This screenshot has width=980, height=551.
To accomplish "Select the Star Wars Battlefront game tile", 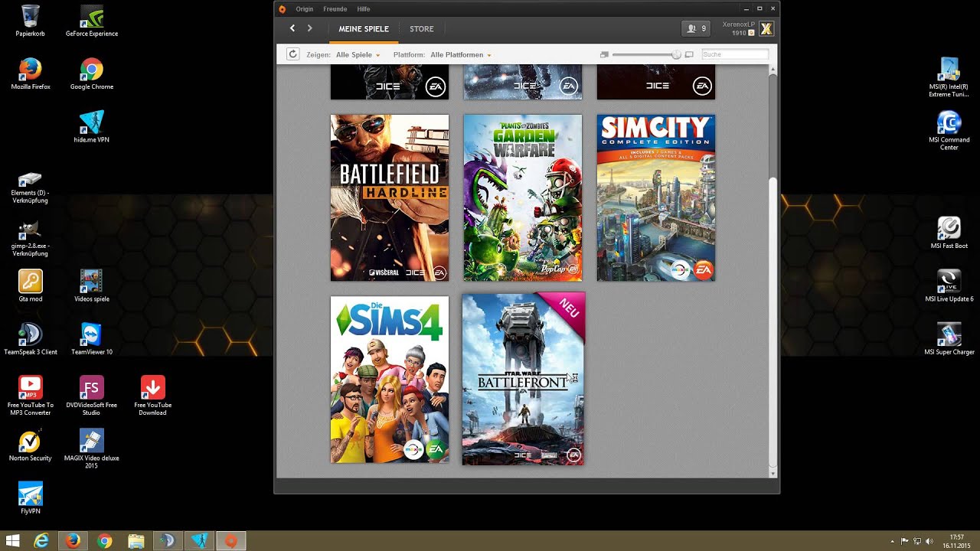I will [x=523, y=379].
